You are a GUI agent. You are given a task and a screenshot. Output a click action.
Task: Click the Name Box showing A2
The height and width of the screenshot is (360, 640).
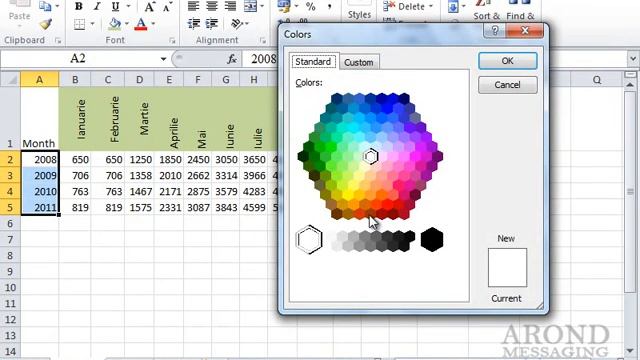click(78, 59)
